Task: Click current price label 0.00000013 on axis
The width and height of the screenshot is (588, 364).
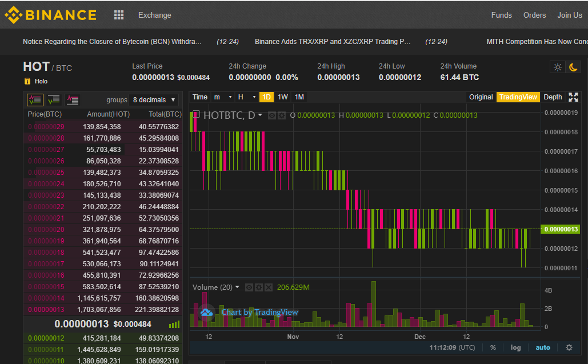Action: [x=560, y=229]
